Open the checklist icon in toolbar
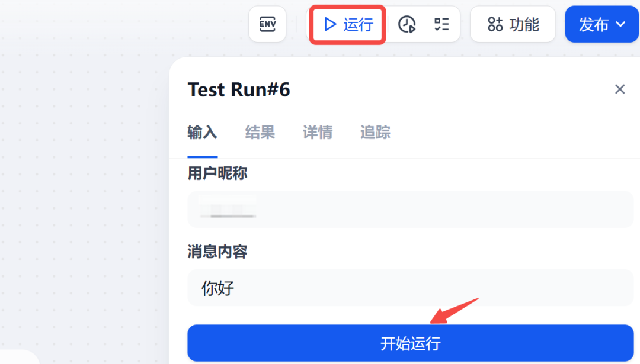Screen dimensions: 640x364 [441, 24]
